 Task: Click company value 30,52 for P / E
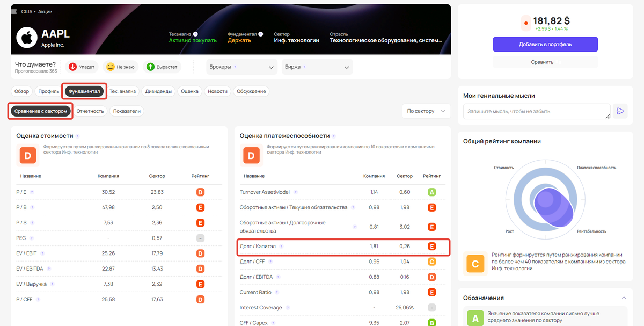tap(108, 192)
